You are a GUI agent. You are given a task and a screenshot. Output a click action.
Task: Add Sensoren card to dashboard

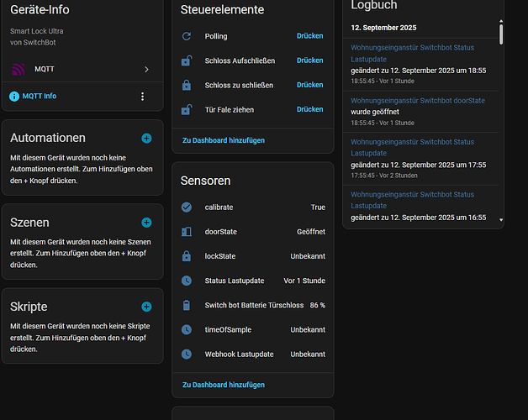[x=224, y=385]
